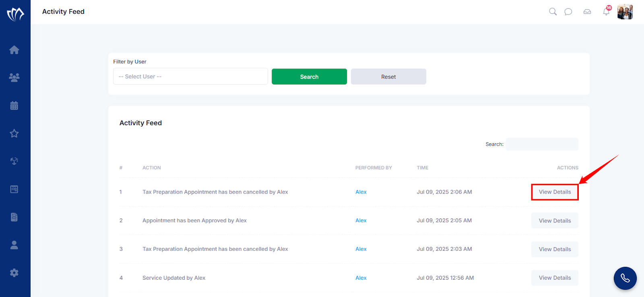644x297 pixels.
Task: Open the notifications bell icon
Action: [606, 12]
